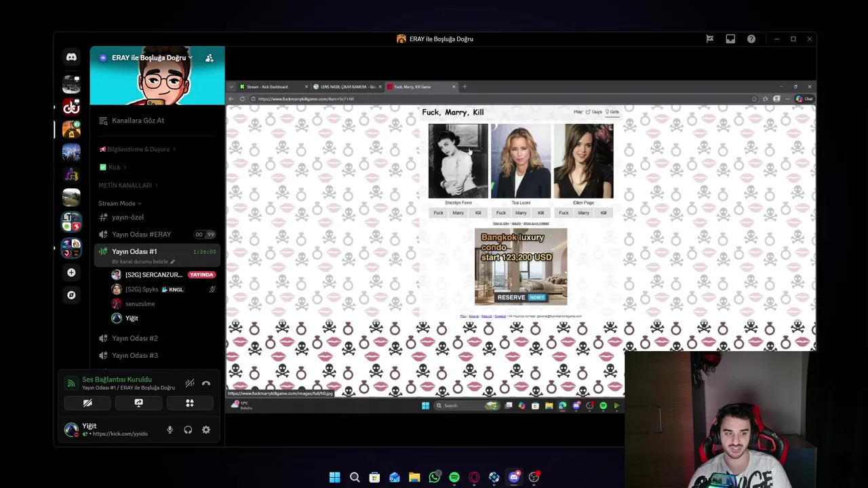
Task: Click the flag icon in Discord title bar
Action: click(x=710, y=39)
